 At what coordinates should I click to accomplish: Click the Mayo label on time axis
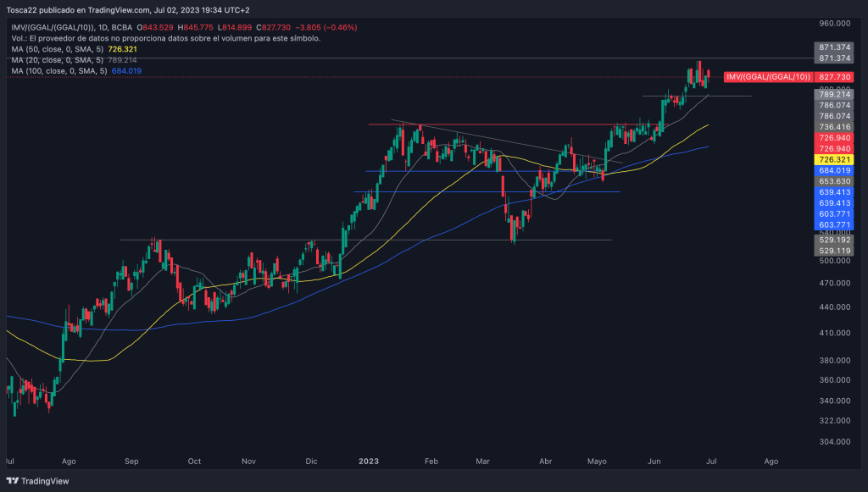click(x=597, y=462)
